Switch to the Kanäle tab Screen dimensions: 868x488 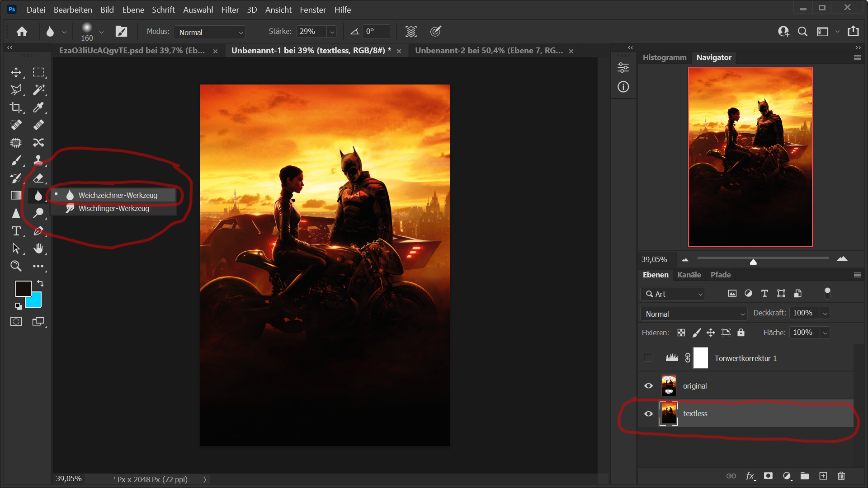pyautogui.click(x=689, y=275)
